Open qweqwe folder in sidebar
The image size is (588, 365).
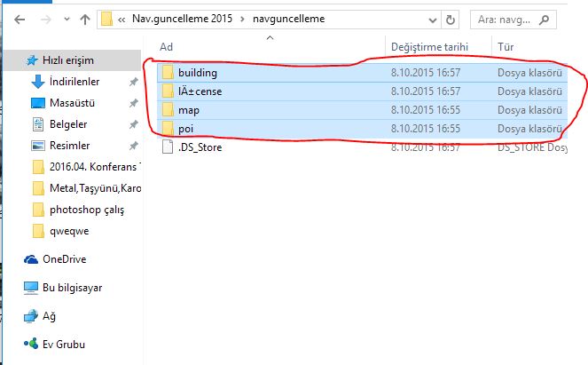[69, 231]
